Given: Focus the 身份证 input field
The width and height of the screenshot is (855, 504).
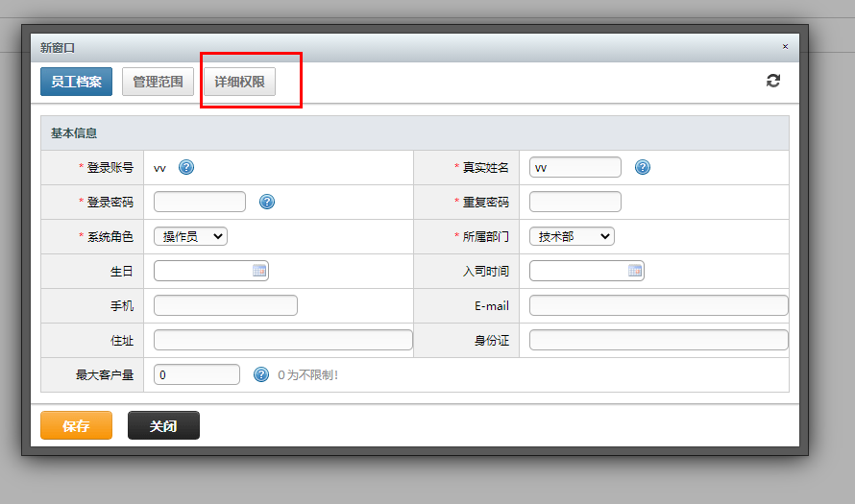Looking at the screenshot, I should (x=659, y=340).
